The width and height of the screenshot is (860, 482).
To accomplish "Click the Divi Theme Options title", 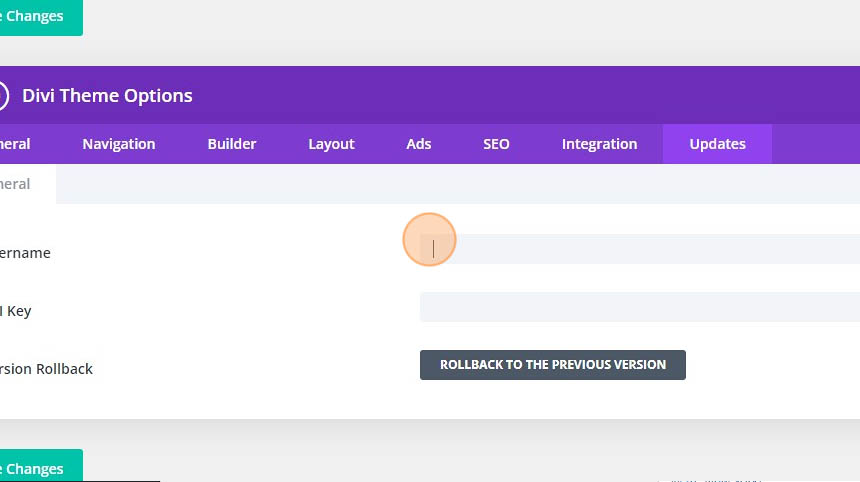I will (108, 95).
